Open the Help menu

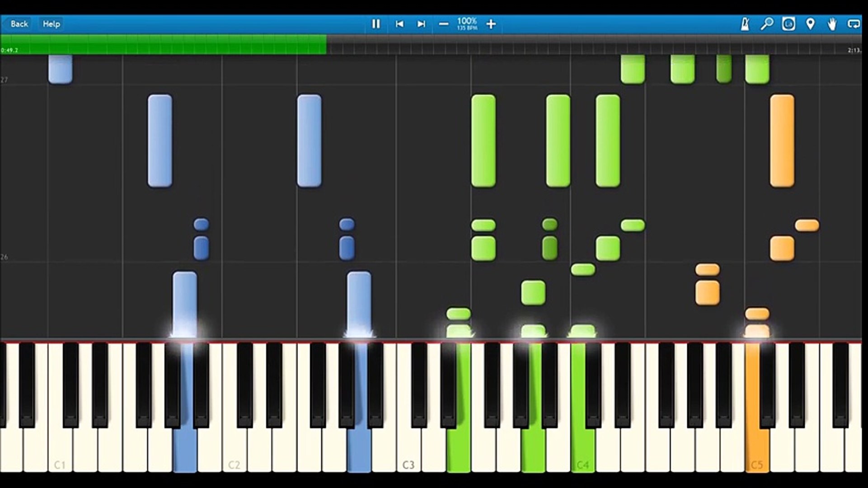click(51, 24)
